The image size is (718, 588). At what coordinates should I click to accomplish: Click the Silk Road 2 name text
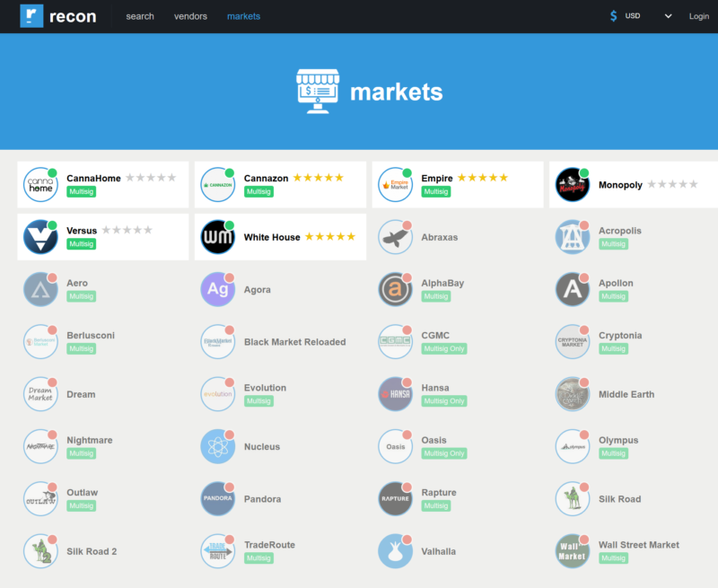coord(92,551)
